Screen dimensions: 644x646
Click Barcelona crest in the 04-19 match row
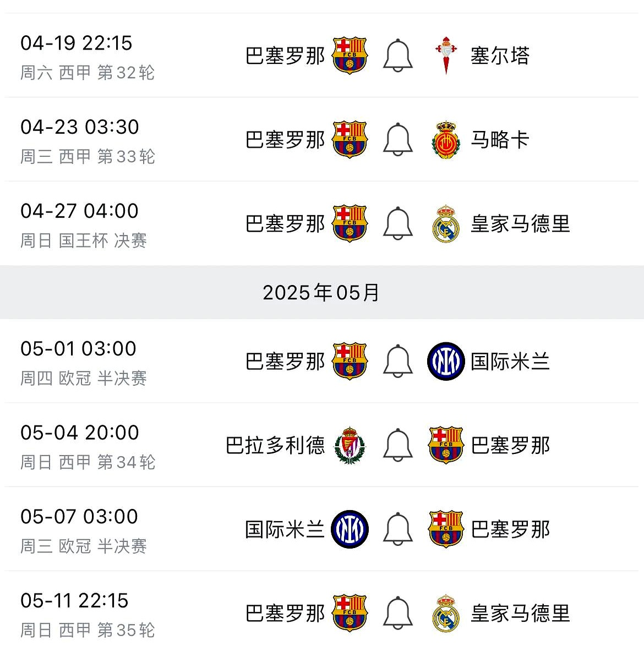point(350,56)
